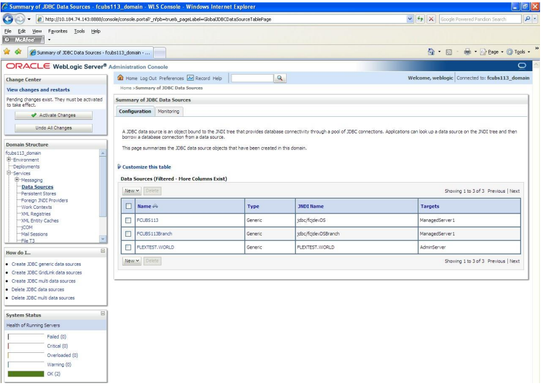Click the OK (2) green health bar
This screenshot has height=392, width=543.
(x=26, y=374)
